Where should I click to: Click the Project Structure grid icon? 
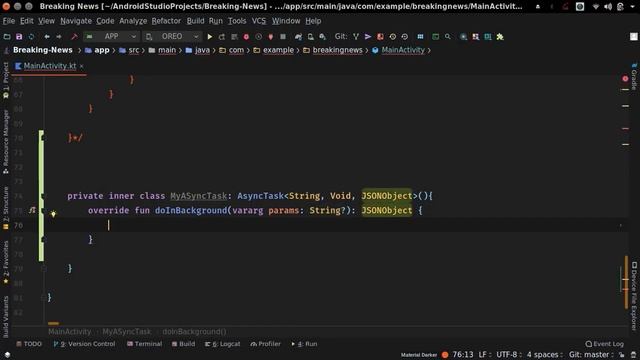[420, 37]
